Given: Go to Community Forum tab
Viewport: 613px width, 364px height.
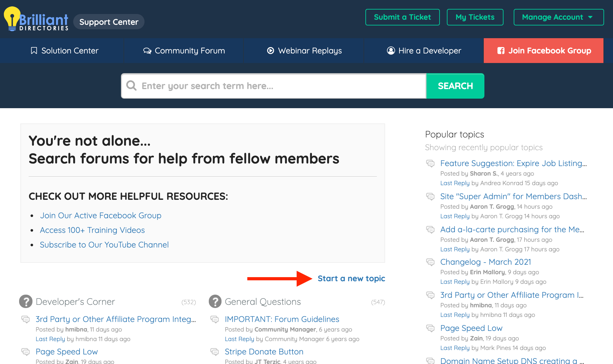Looking at the screenshot, I should pyautogui.click(x=184, y=51).
